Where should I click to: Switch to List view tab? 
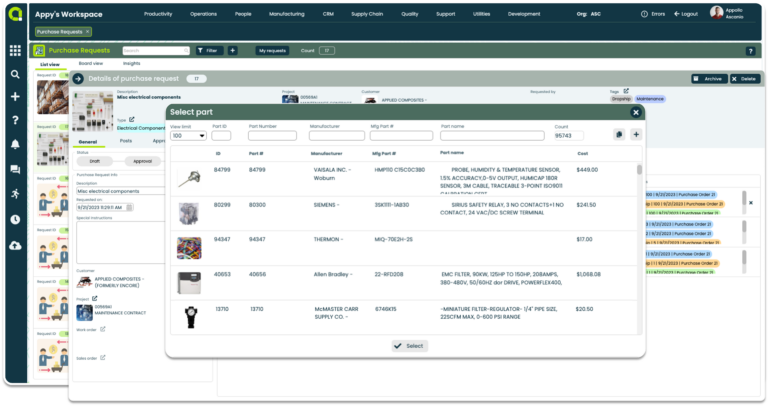(x=49, y=65)
